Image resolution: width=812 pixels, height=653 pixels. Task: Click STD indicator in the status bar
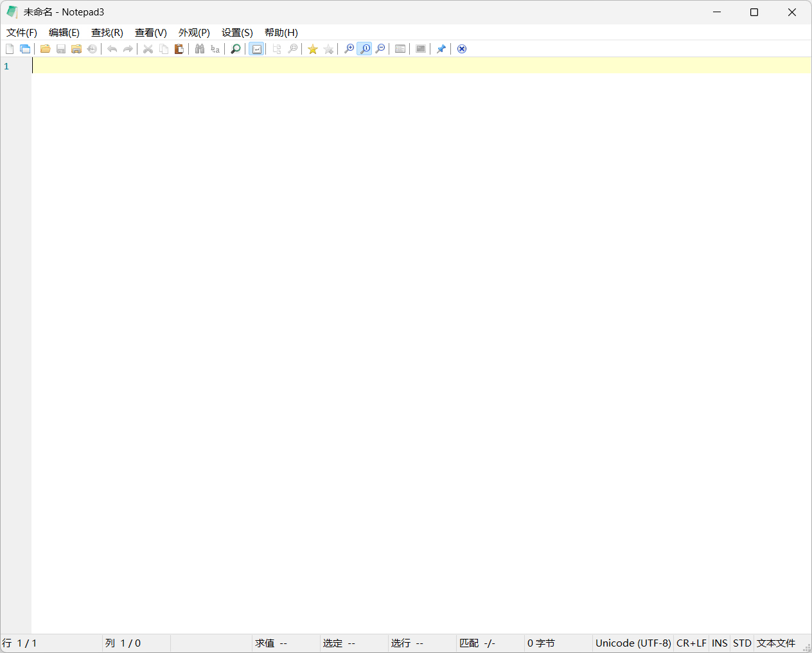742,643
